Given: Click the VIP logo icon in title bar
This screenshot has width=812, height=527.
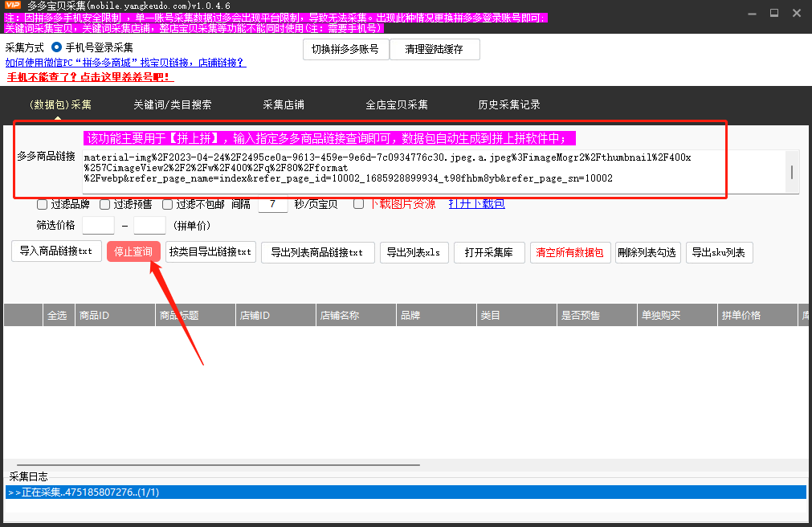Looking at the screenshot, I should 12,5.
